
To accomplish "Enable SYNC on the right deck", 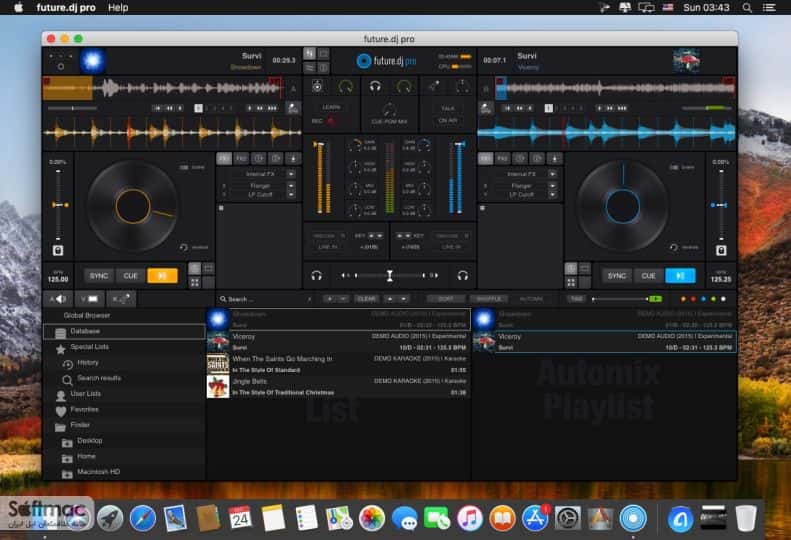I will (616, 276).
